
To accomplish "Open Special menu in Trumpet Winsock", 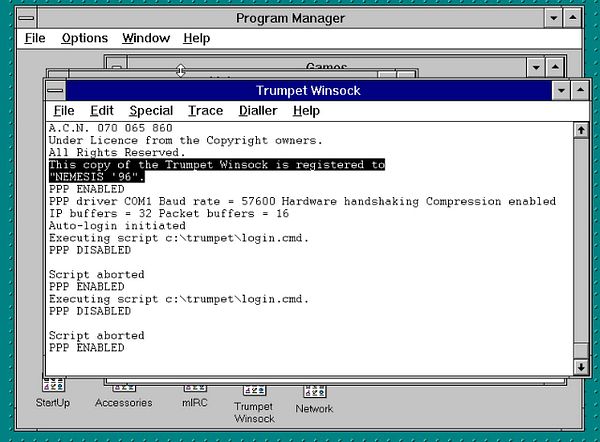I will point(151,111).
